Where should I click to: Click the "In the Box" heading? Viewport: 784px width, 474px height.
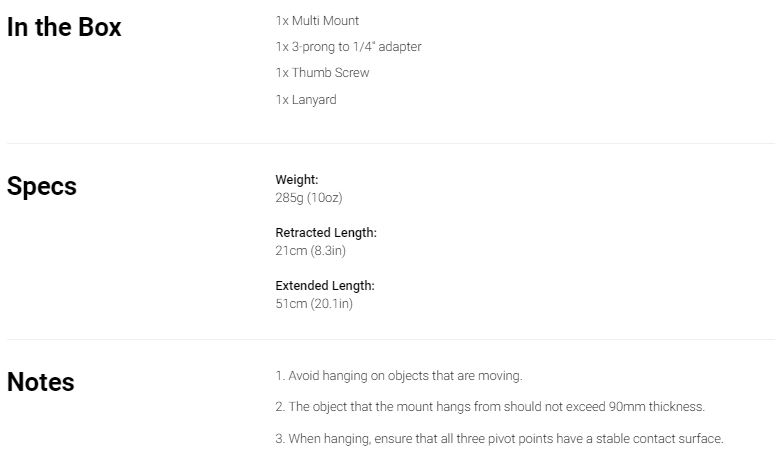(x=64, y=27)
